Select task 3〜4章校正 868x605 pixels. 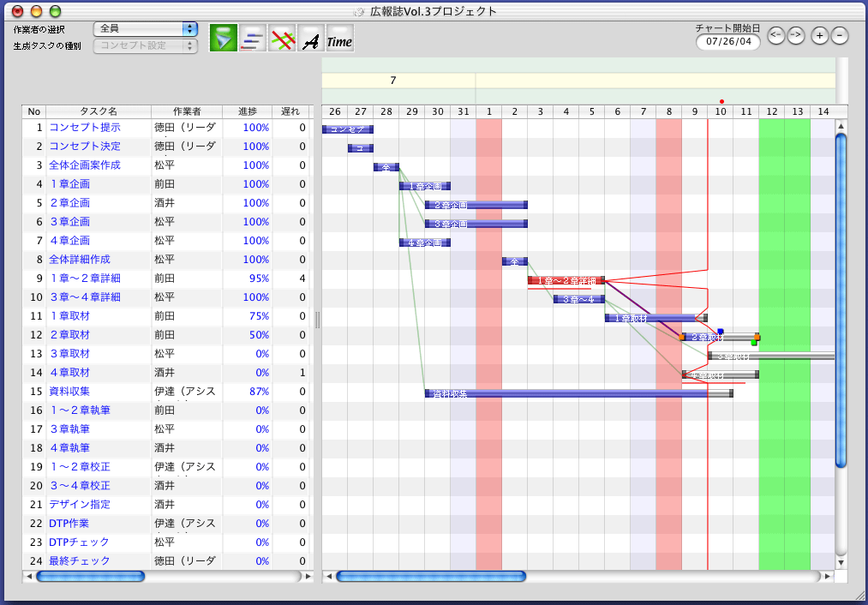click(x=80, y=485)
